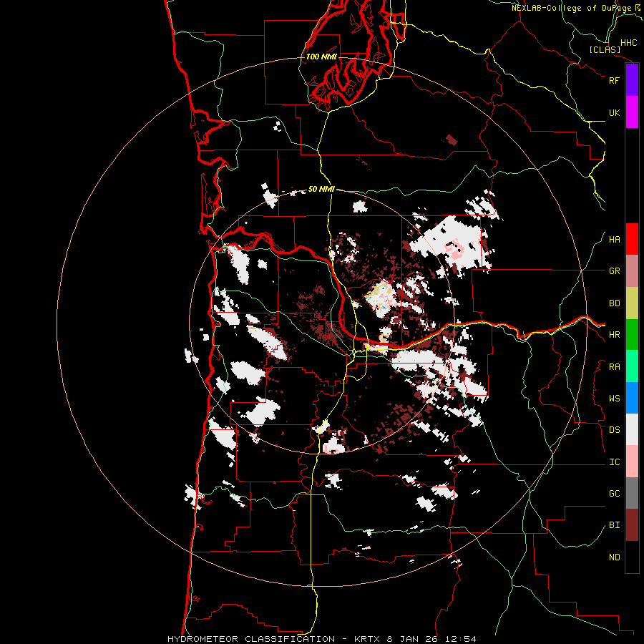Click the white DS legend color swatch
The height and width of the screenshot is (644, 644).
tap(632, 429)
